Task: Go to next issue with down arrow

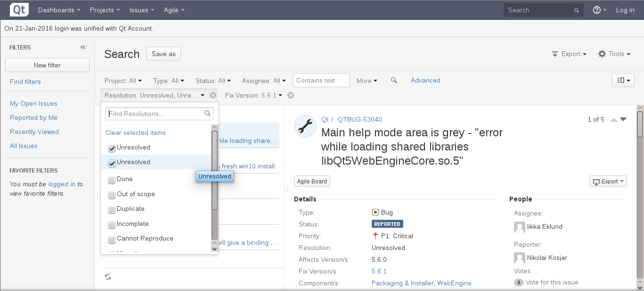Action: [x=623, y=120]
